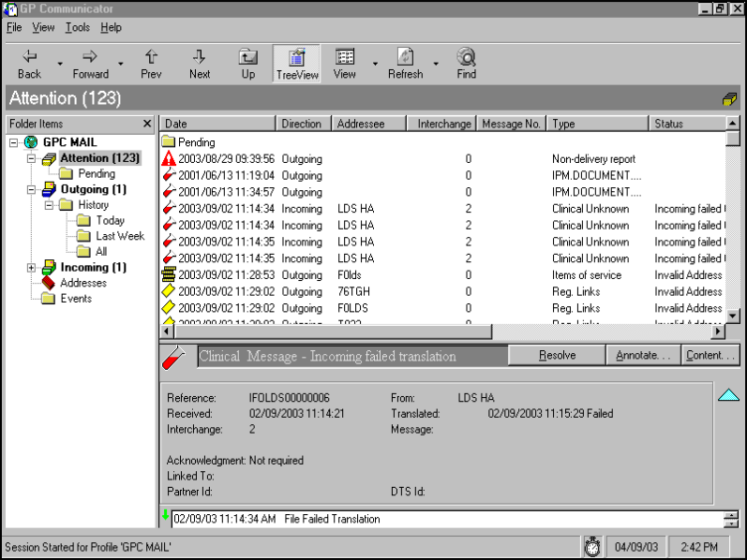Image resolution: width=747 pixels, height=560 pixels.
Task: Click the Refresh toolbar icon
Action: (x=405, y=57)
